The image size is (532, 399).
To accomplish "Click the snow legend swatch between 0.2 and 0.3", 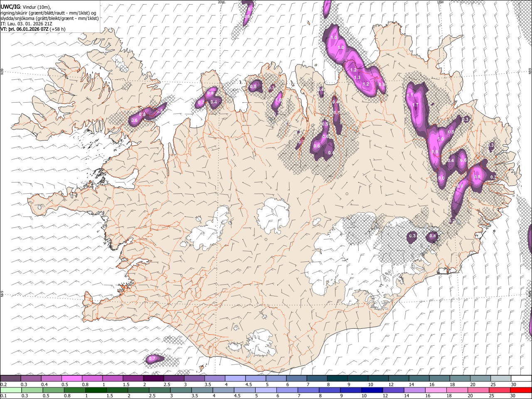I will coord(10,378).
